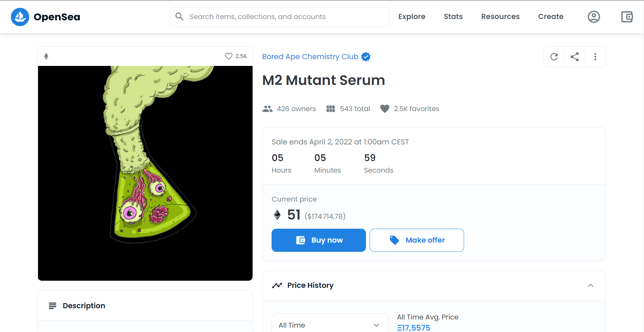Image resolution: width=644 pixels, height=332 pixels.
Task: Open the Stats menu
Action: [x=453, y=17]
